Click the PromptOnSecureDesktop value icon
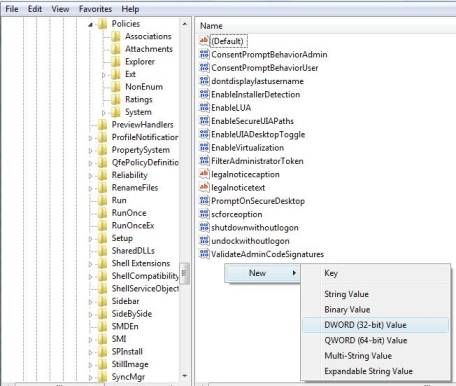 tap(204, 201)
